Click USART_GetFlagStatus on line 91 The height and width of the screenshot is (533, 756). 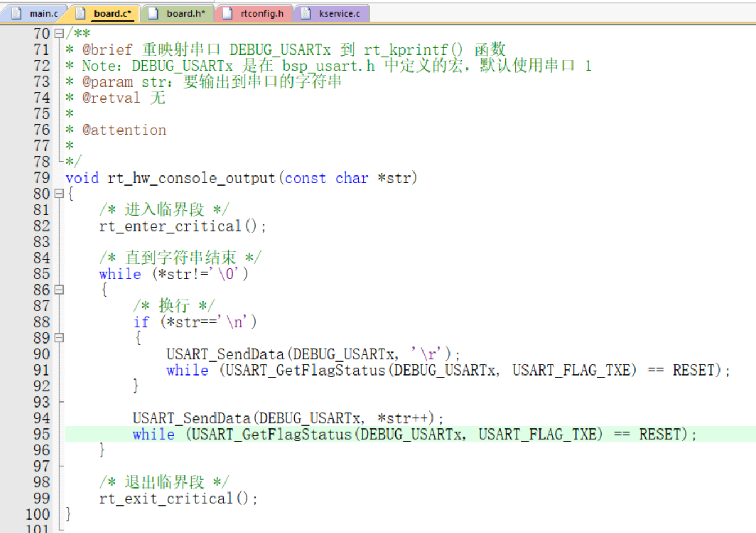(x=305, y=370)
